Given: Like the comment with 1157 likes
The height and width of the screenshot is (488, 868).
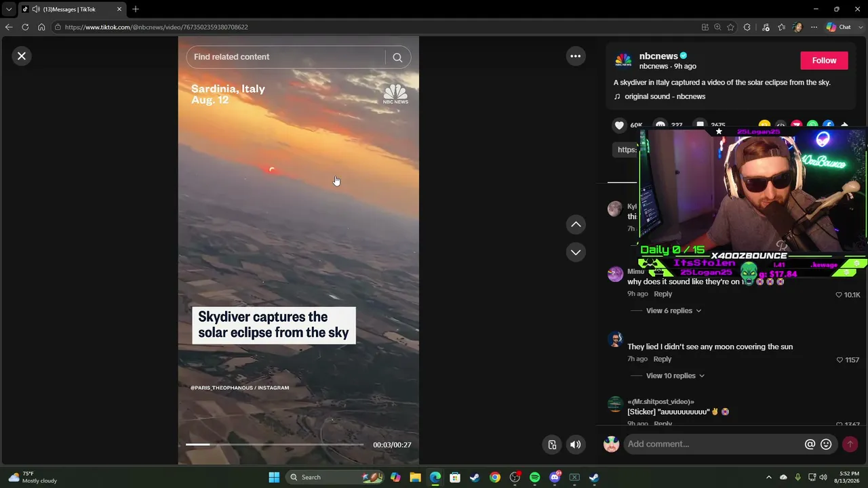Looking at the screenshot, I should pos(840,360).
